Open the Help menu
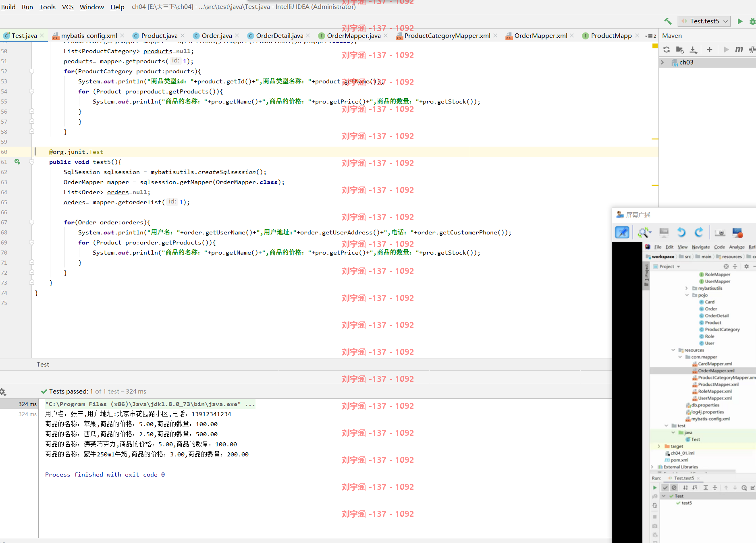The height and width of the screenshot is (543, 756). tap(117, 7)
